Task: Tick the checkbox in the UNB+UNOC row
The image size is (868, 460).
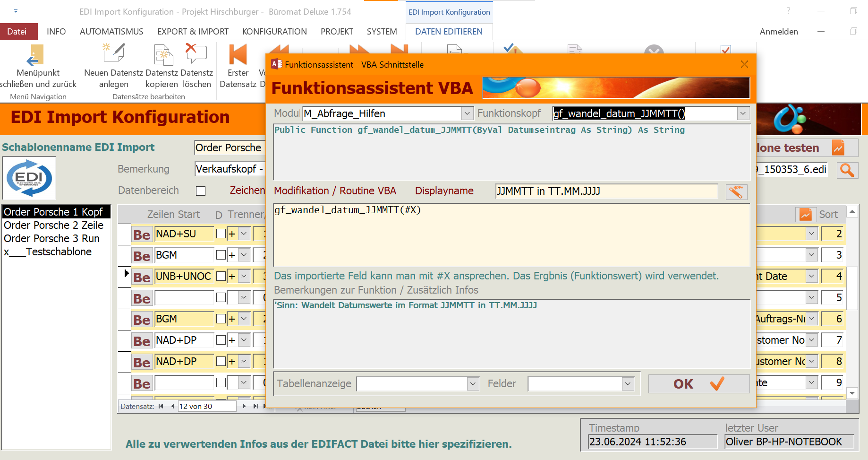Action: (x=221, y=276)
